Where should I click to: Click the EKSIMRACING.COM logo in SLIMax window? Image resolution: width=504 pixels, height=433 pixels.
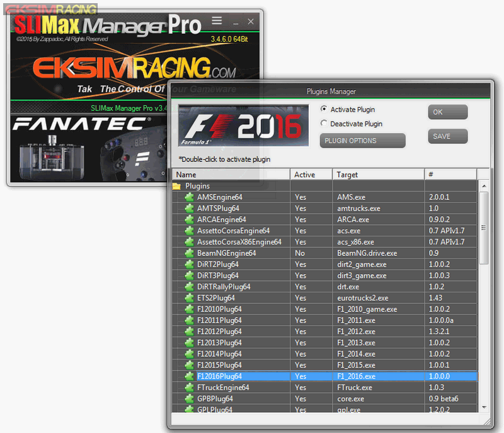134,68
